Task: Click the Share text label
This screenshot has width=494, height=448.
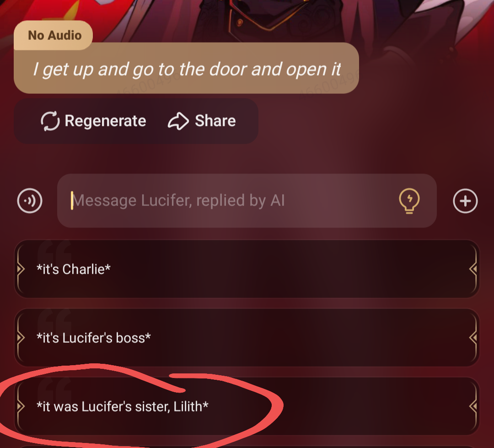Action: 215,121
